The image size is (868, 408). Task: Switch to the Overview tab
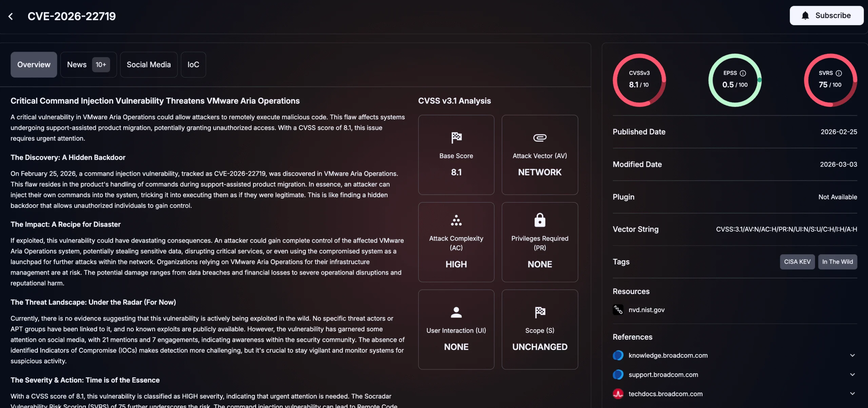click(x=34, y=64)
